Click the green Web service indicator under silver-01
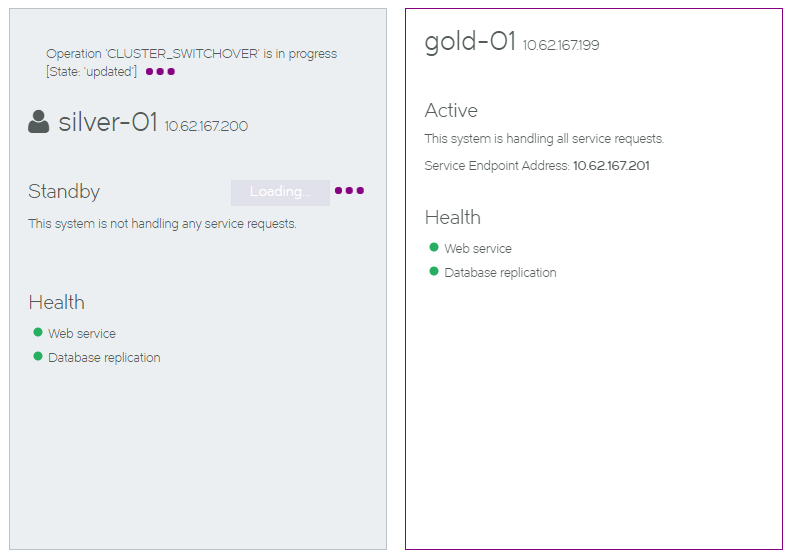This screenshot has height=560, width=794. (37, 332)
